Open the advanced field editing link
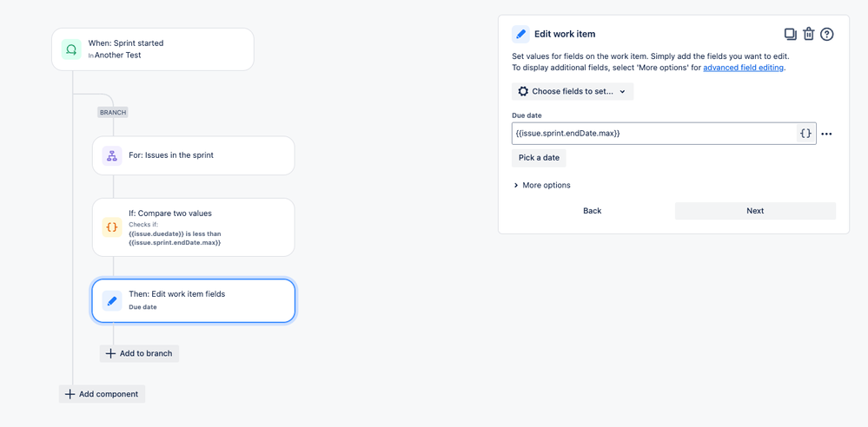Viewport: 868px width, 427px height. click(744, 68)
